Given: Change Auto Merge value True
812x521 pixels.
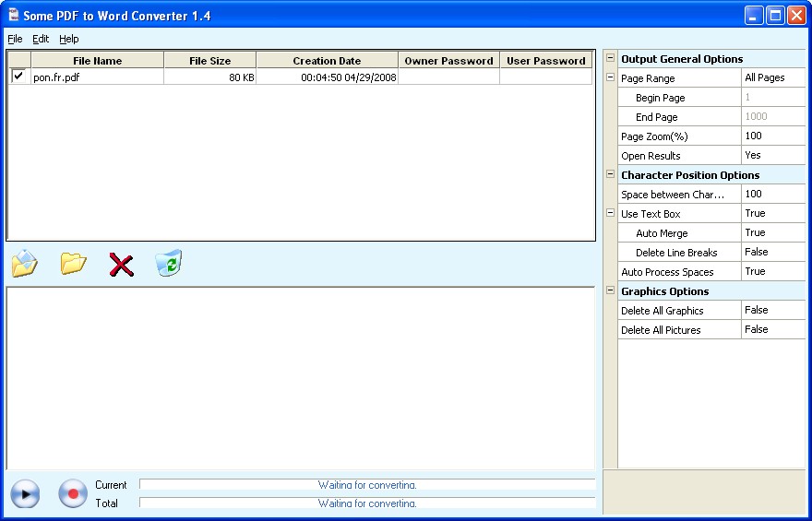Looking at the screenshot, I should [773, 232].
